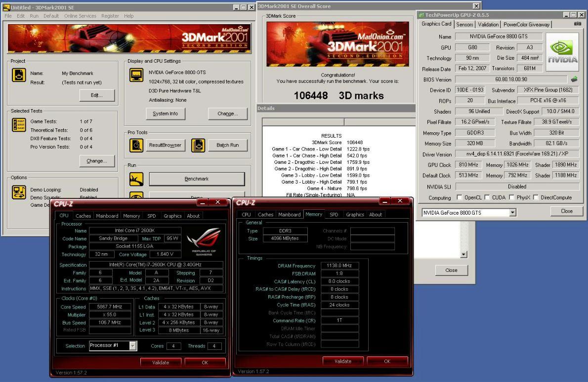Click the Threads count field
588x382 pixels.
[214, 346]
